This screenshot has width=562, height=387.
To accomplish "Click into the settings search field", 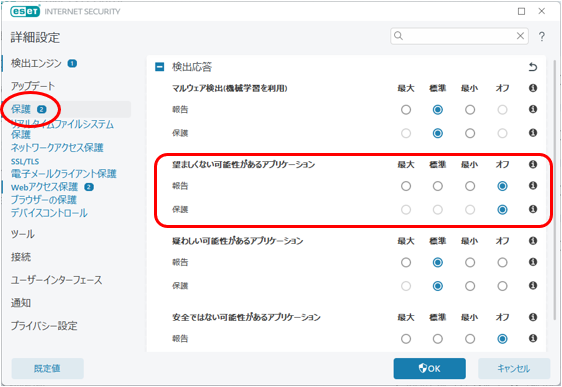I will click(x=459, y=36).
